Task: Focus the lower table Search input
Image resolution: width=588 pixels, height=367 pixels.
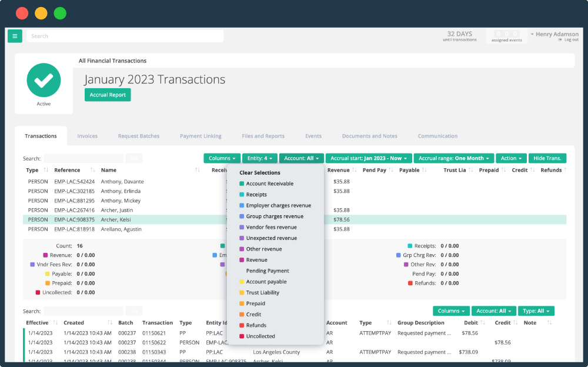Action: click(x=83, y=311)
